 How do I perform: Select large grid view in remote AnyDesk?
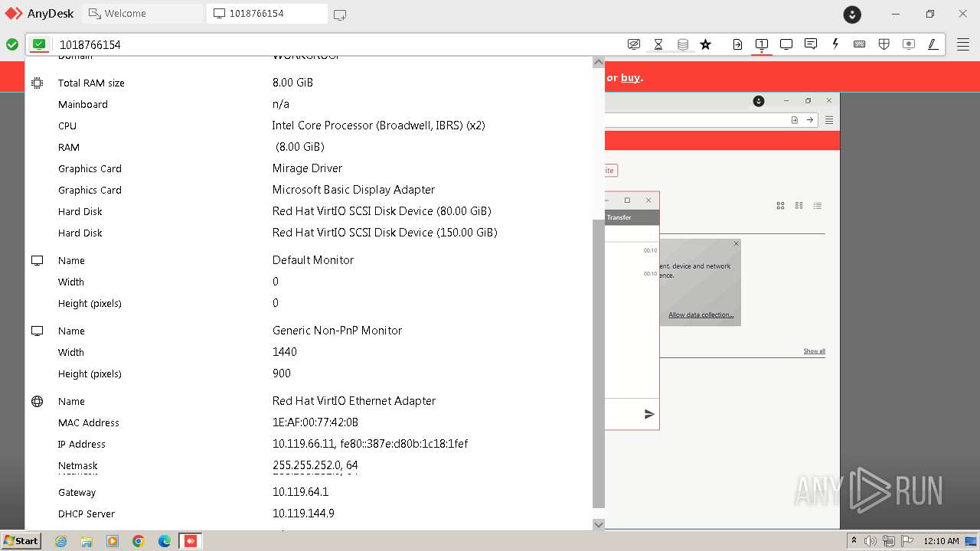tap(780, 205)
